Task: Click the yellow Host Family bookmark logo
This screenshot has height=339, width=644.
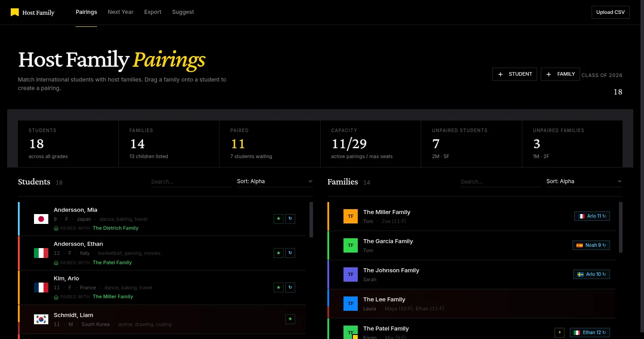Action: pos(15,13)
